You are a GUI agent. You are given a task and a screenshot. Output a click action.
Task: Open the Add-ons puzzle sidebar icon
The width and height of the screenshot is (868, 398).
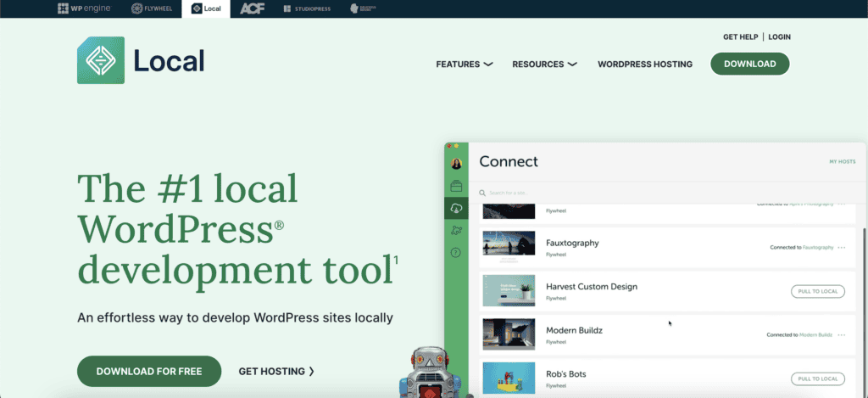(456, 231)
